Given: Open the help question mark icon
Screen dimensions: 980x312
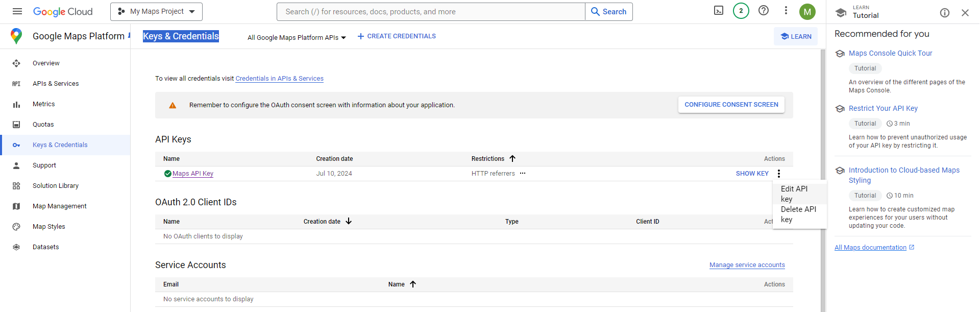Looking at the screenshot, I should (x=764, y=11).
